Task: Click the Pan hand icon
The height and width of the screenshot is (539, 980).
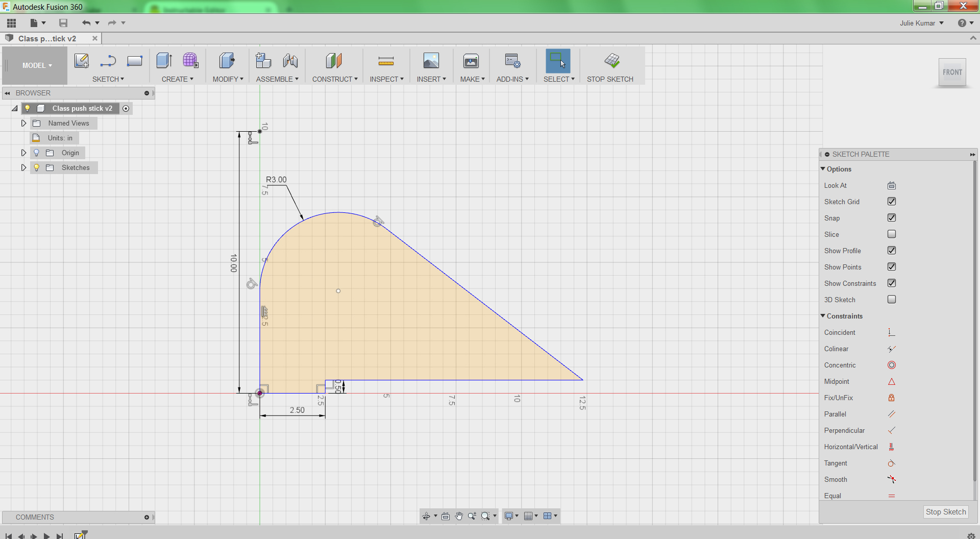Action: (x=459, y=516)
